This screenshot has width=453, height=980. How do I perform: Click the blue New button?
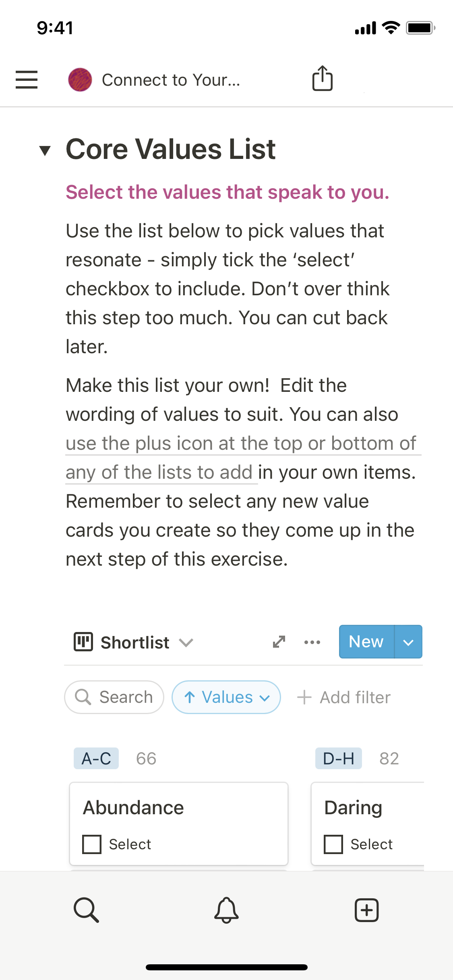coord(366,642)
